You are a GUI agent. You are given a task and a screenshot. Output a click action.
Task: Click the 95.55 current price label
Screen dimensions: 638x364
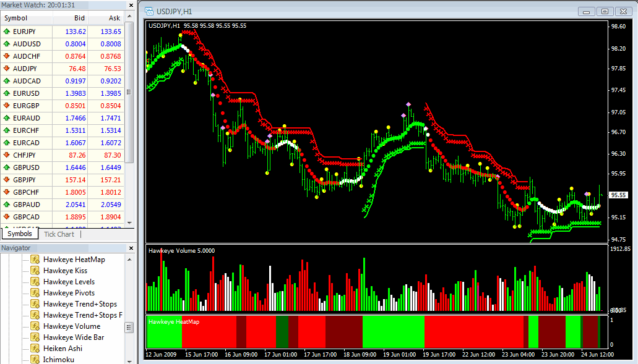click(x=618, y=195)
